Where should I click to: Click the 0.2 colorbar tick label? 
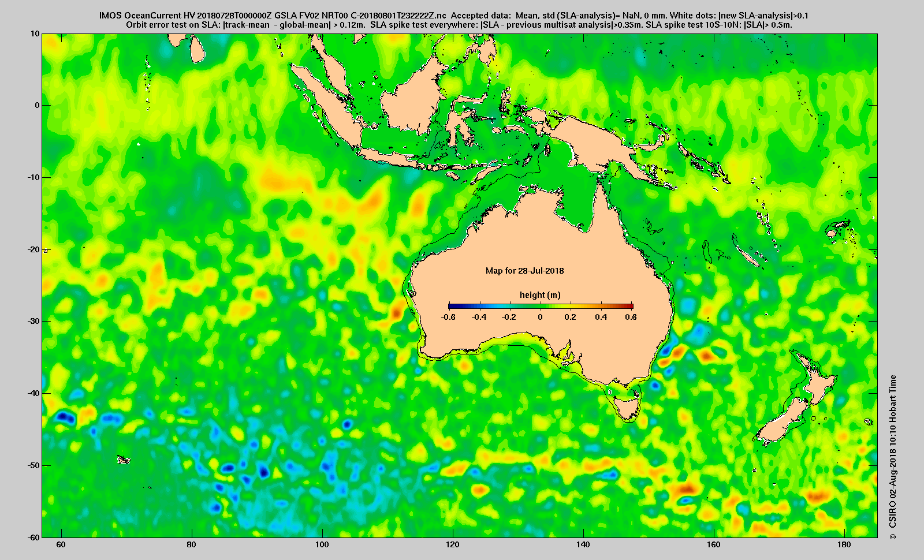point(571,317)
